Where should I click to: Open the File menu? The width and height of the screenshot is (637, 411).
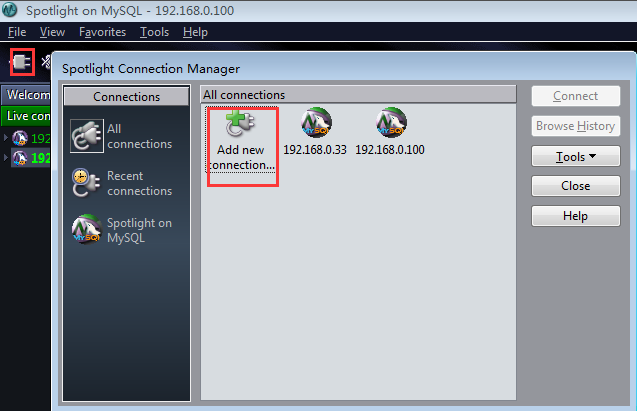pyautogui.click(x=17, y=32)
